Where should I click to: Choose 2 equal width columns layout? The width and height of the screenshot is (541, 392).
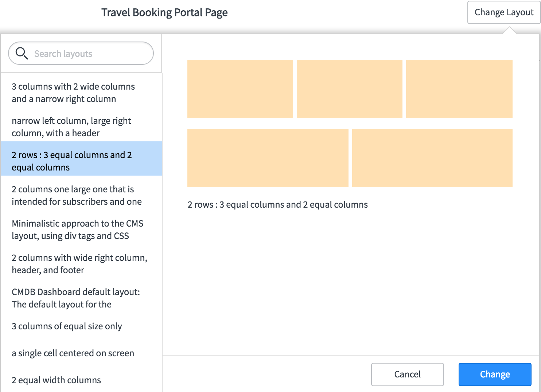coord(81,380)
